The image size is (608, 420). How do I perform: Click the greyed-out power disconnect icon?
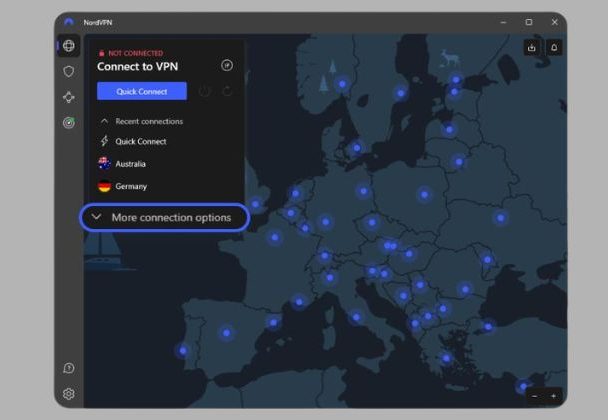coord(204,91)
